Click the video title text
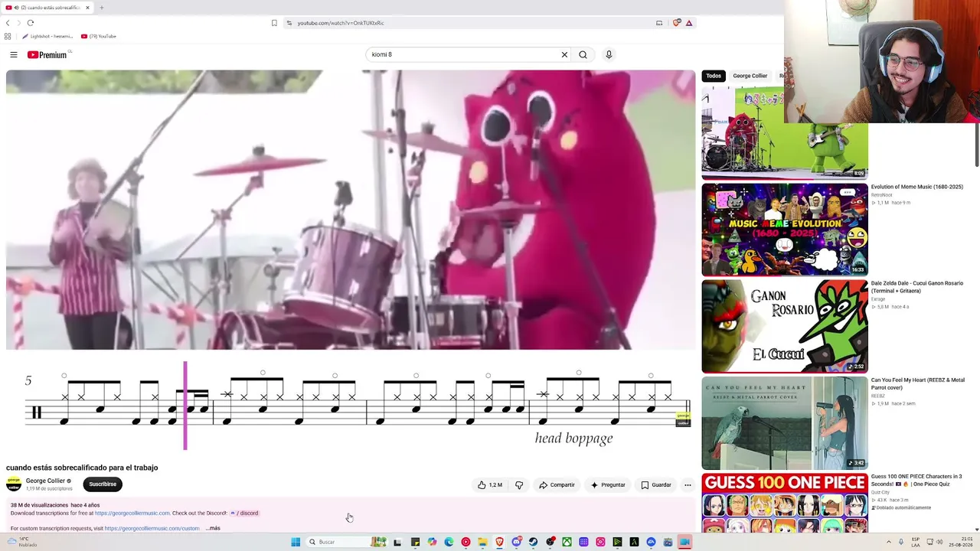Image resolution: width=980 pixels, height=551 pixels. pos(82,468)
